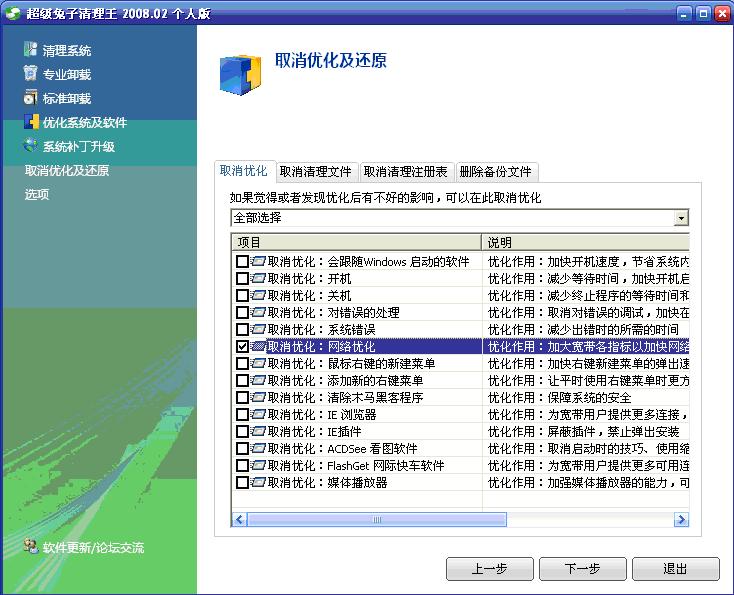Uncheck the 取消优化：网络优化 checkbox
This screenshot has width=734, height=595.
(x=242, y=347)
